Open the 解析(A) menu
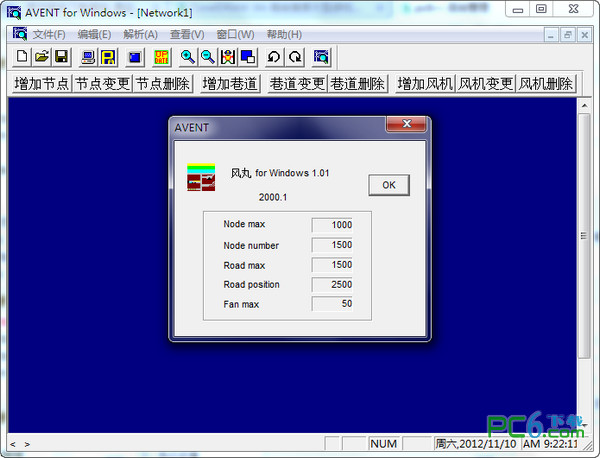 point(140,34)
